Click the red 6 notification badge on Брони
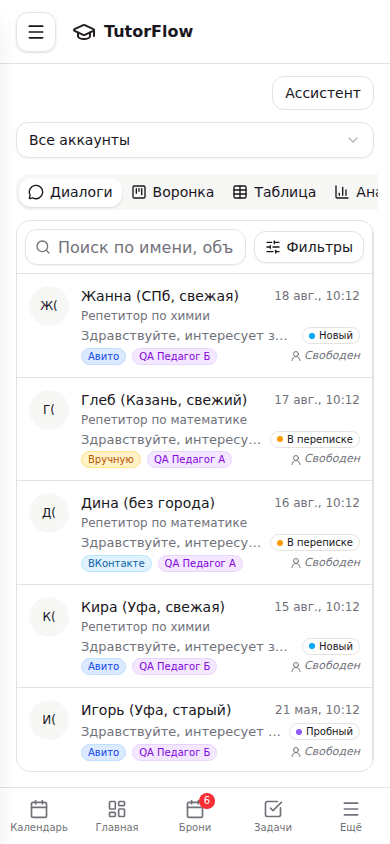Image resolution: width=390 pixels, height=844 pixels. (207, 801)
